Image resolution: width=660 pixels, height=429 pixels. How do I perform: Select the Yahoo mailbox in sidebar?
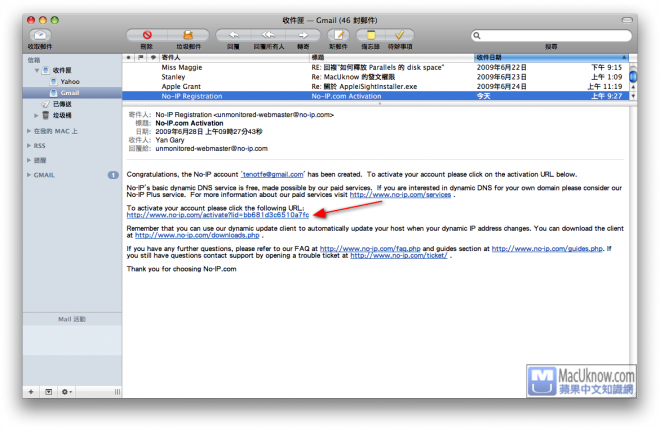click(69, 81)
